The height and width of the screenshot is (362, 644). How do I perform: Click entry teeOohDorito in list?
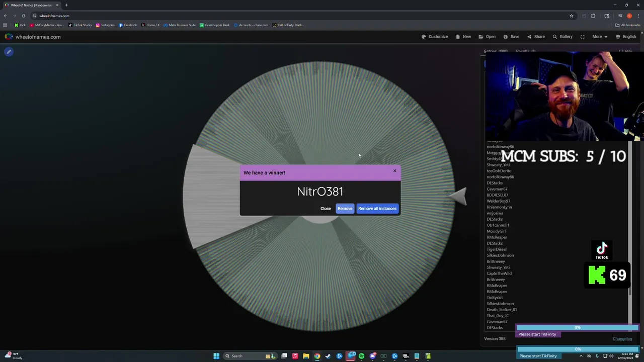click(499, 171)
